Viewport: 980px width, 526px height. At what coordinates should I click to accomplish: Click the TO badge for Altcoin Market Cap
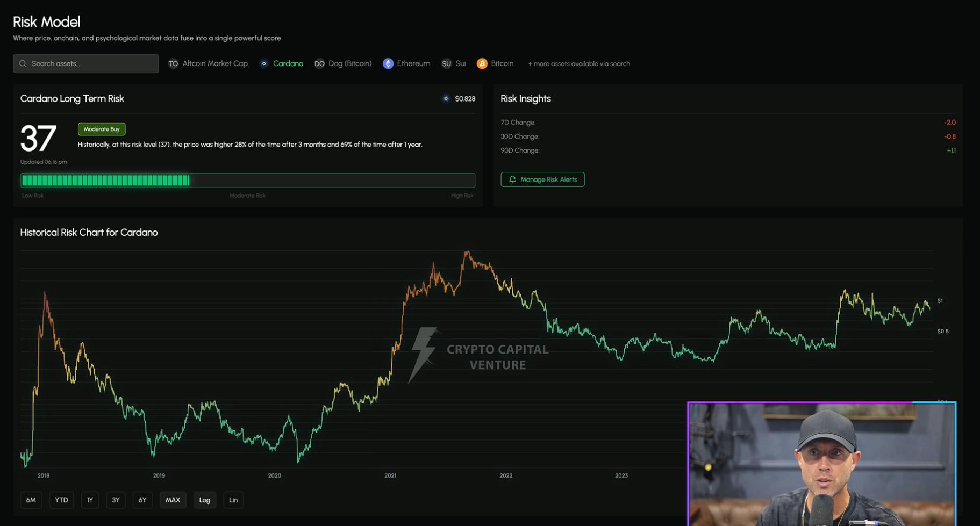[x=173, y=63]
